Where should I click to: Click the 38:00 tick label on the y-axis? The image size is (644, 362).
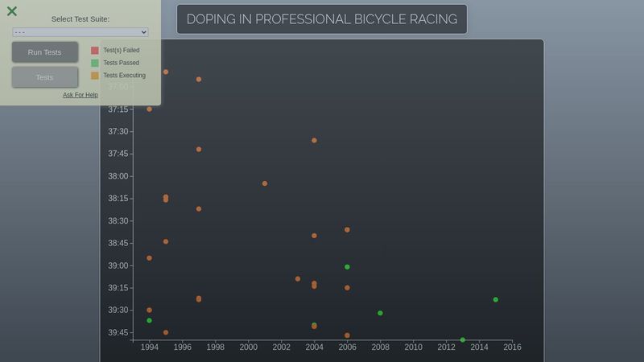coord(118,176)
